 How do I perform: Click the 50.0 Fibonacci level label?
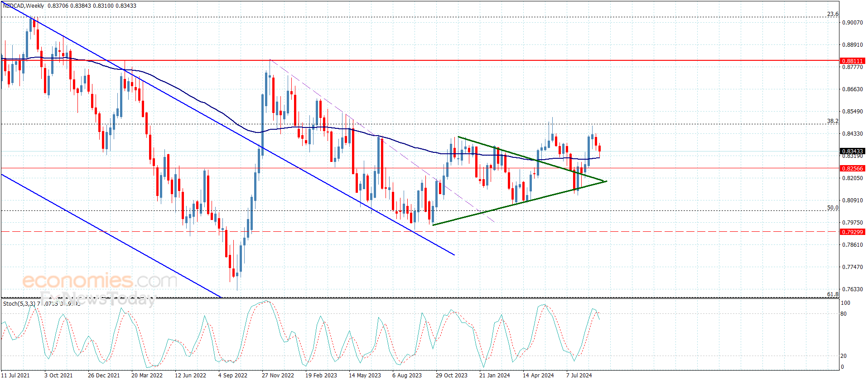[x=833, y=208]
